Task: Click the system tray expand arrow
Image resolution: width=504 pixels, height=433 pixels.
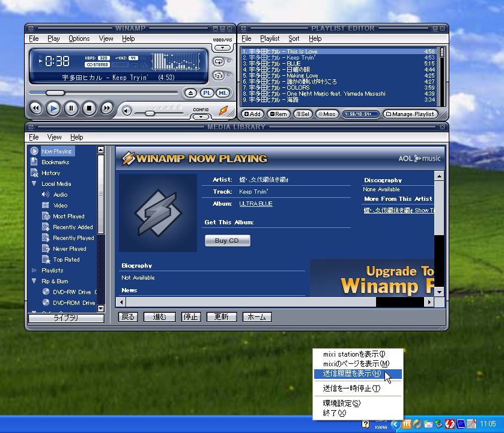Action: (395, 425)
